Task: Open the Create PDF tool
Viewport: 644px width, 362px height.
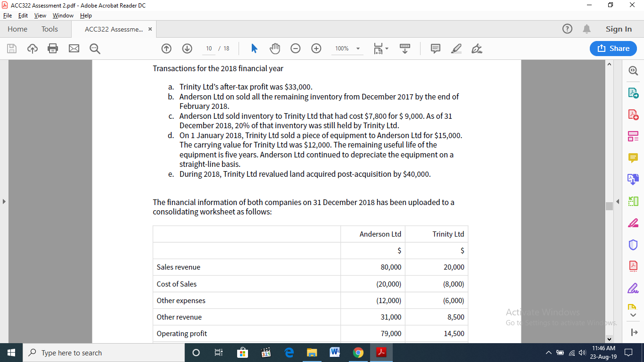Action: (x=633, y=114)
